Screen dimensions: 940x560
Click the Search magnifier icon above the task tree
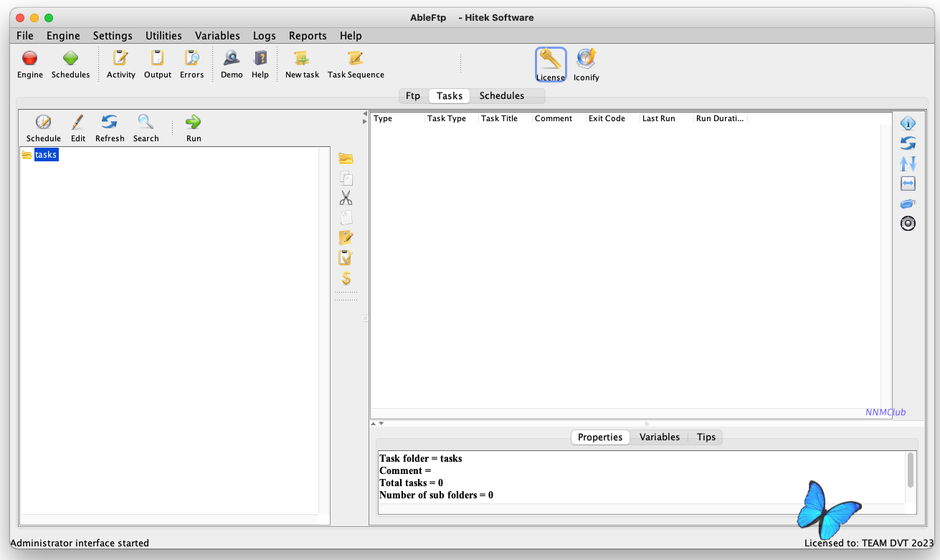click(146, 122)
